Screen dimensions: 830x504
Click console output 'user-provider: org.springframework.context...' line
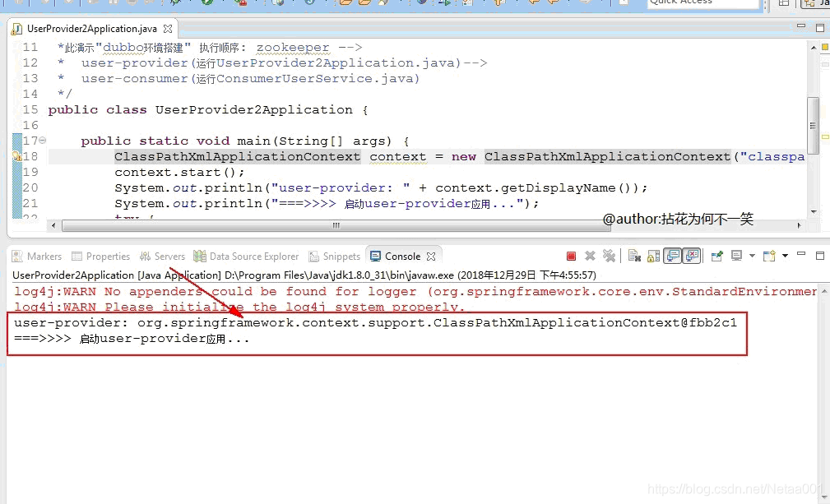click(x=375, y=322)
